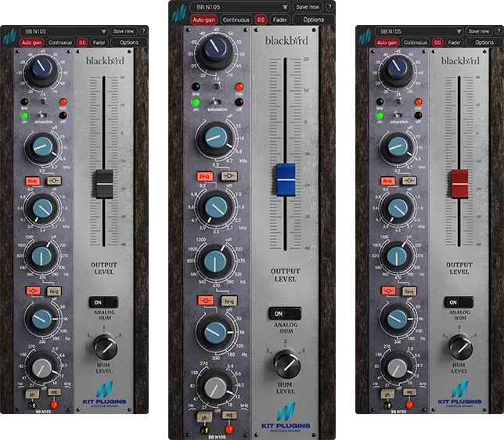Image resolution: width=504 pixels, height=440 pixels.
Task: Select Continuous mode in the middle plugin
Action: click(236, 20)
